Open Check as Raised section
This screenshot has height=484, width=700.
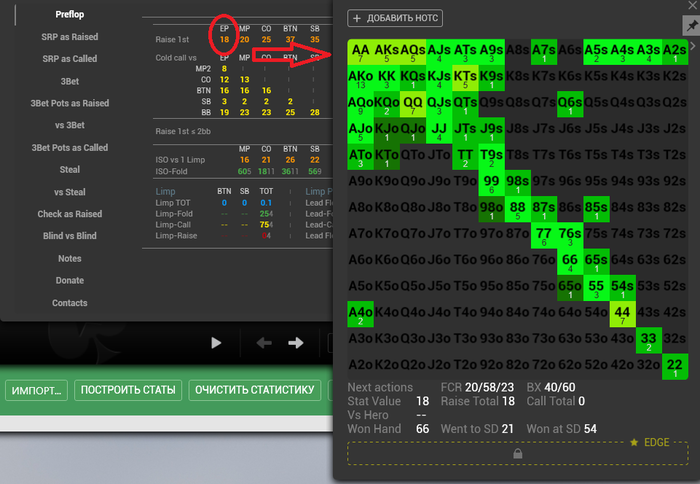[x=70, y=214]
